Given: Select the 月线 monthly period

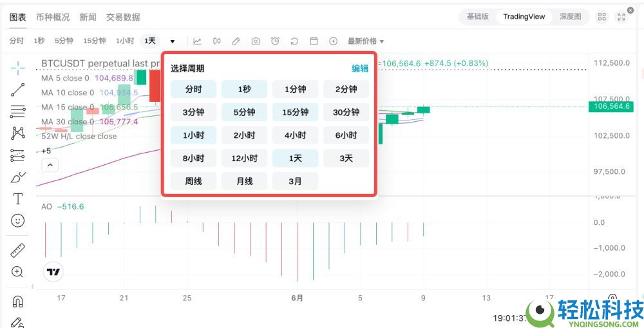Looking at the screenshot, I should pyautogui.click(x=244, y=181).
